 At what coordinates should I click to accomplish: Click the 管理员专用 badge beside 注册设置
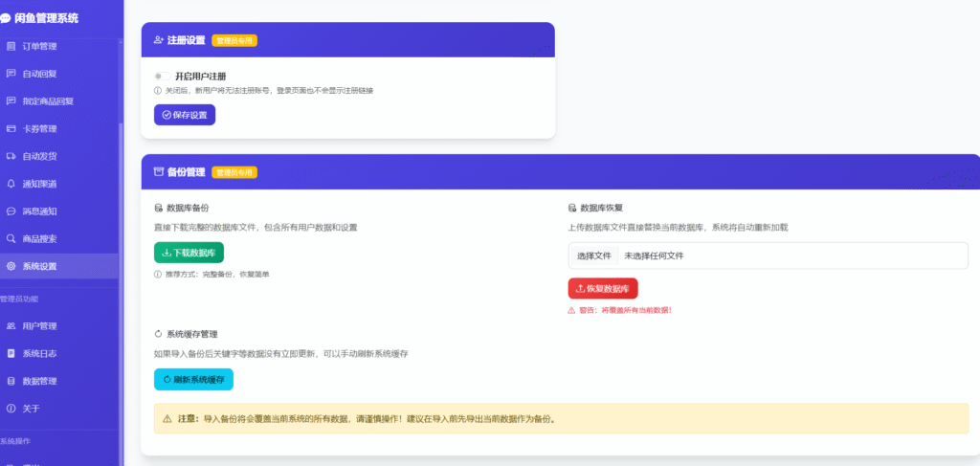coord(234,40)
